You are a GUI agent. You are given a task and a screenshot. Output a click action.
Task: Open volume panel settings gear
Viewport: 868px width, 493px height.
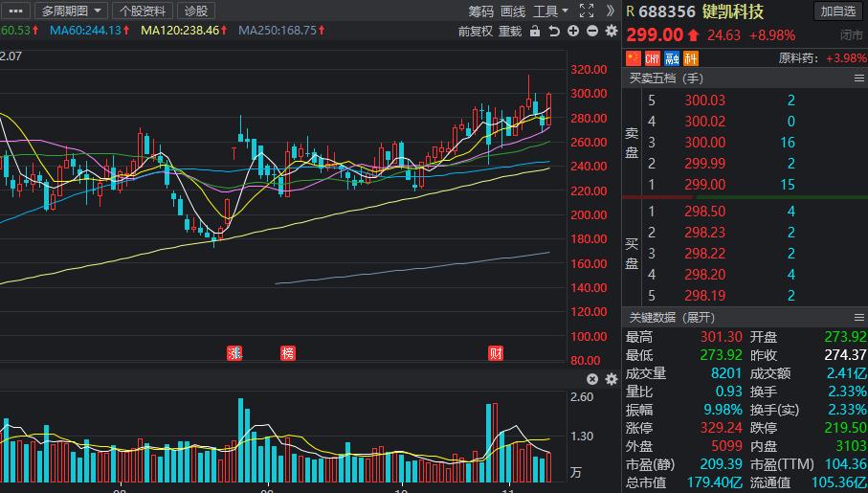point(610,379)
